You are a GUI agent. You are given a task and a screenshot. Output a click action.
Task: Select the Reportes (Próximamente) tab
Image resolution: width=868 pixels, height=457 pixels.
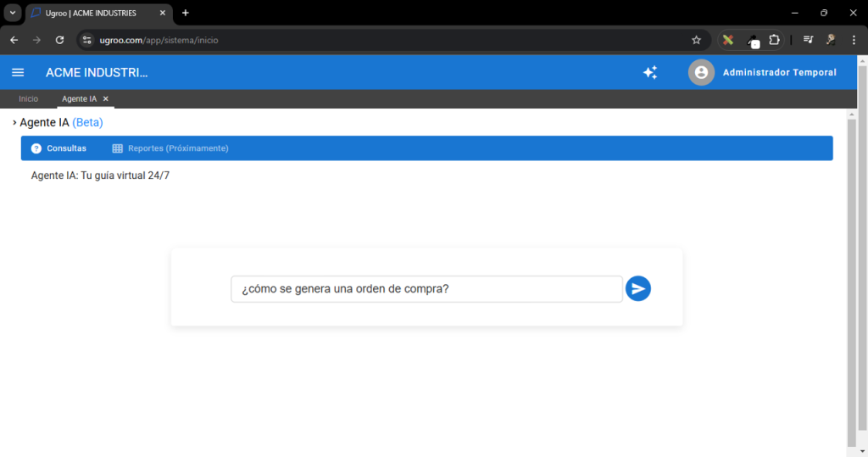click(170, 148)
